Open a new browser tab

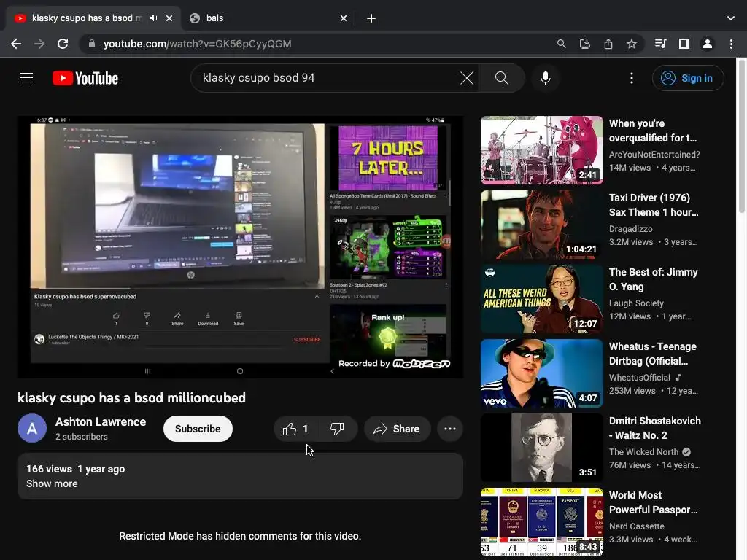(371, 18)
